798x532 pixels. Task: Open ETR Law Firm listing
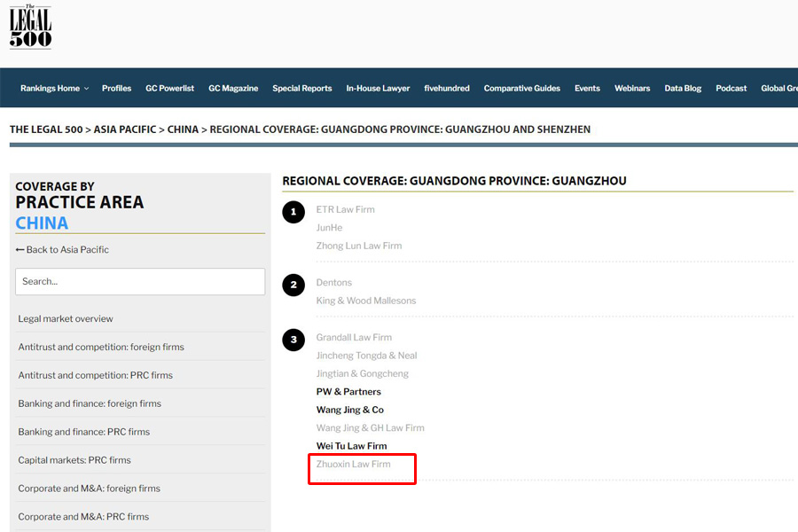[345, 209]
